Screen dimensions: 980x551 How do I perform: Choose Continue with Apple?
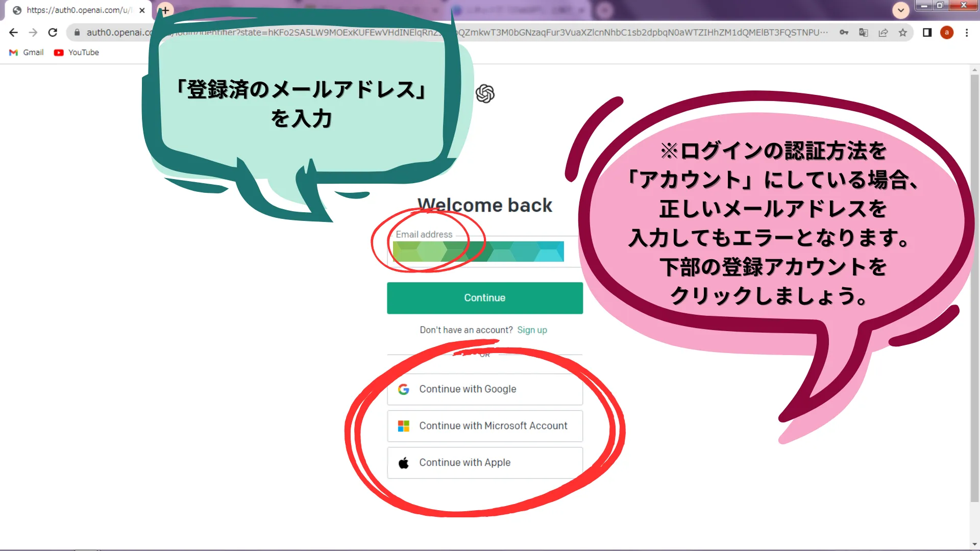coord(484,463)
